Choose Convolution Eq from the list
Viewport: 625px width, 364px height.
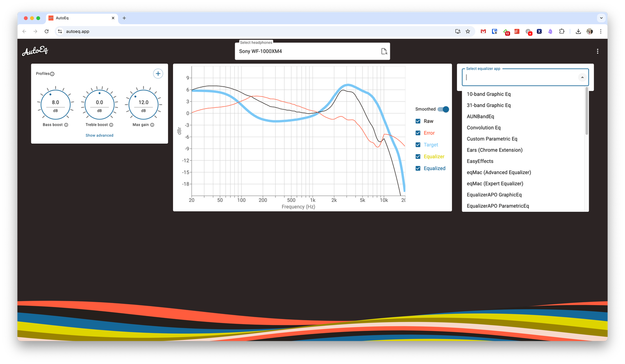click(523, 128)
